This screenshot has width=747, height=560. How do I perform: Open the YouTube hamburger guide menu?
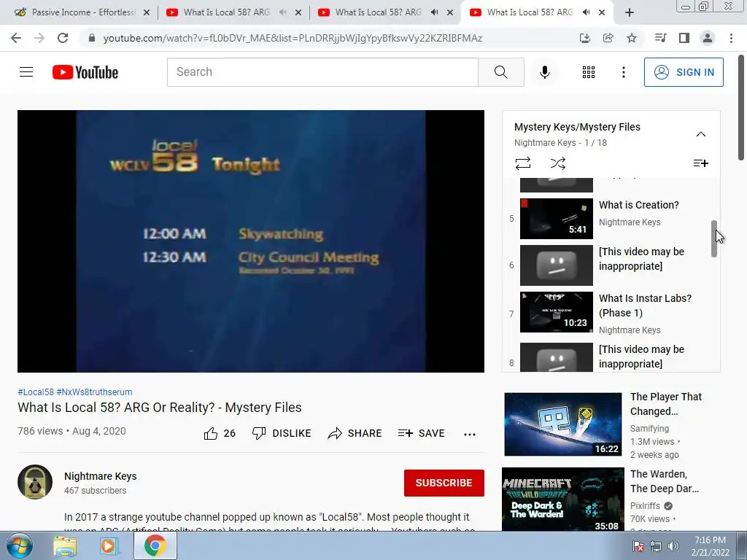[26, 72]
